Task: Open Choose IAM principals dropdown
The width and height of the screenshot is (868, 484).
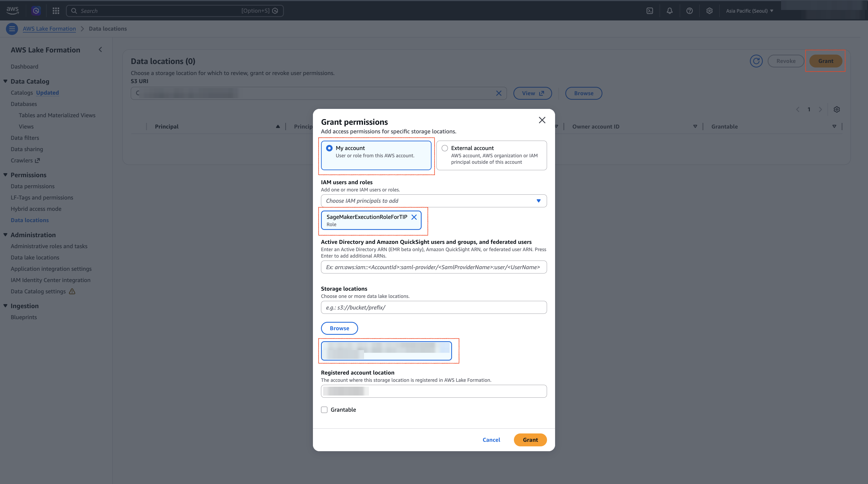Action: pyautogui.click(x=434, y=201)
